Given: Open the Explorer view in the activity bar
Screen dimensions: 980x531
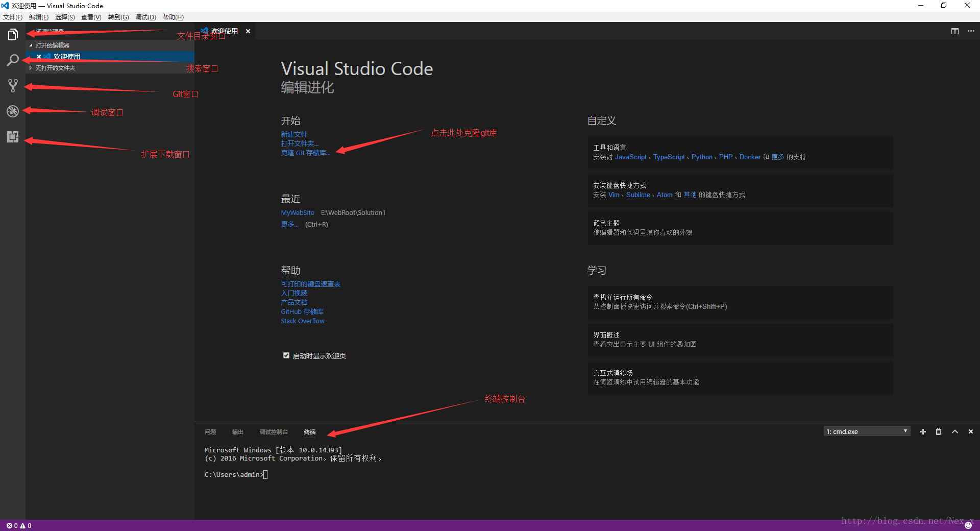Looking at the screenshot, I should pos(13,35).
